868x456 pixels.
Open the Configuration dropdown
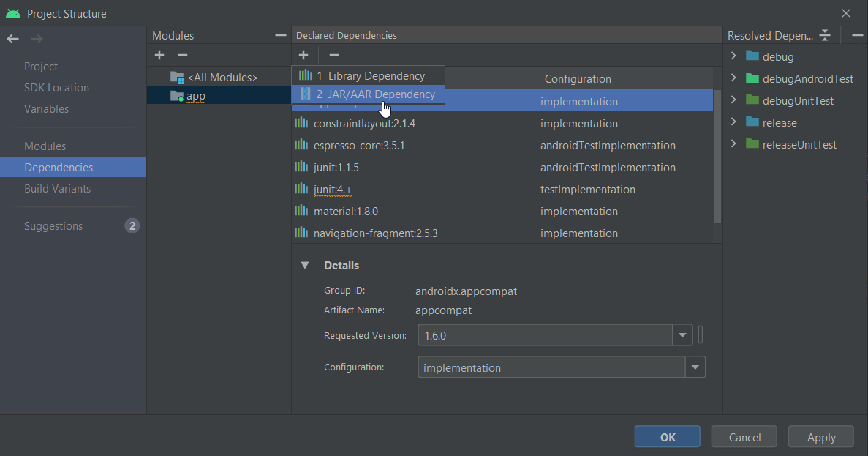[x=695, y=367]
